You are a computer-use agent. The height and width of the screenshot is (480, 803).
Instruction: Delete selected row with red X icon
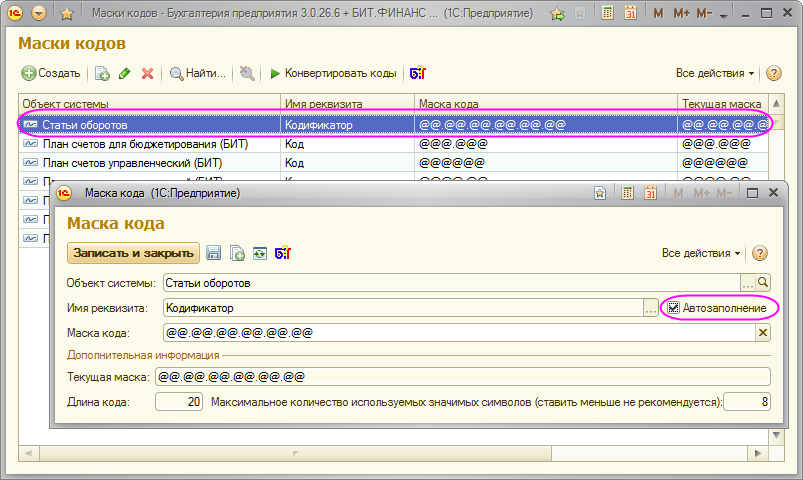147,74
